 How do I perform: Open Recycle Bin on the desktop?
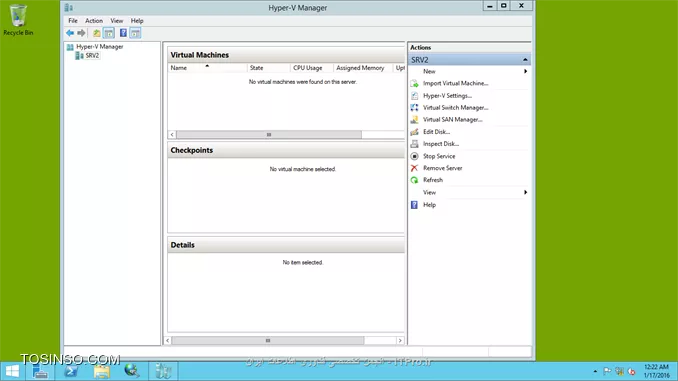click(18, 20)
